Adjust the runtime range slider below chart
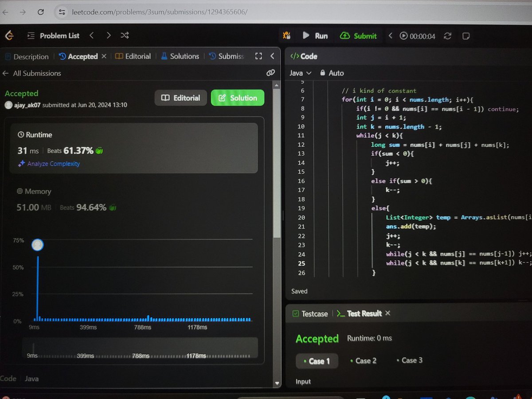This screenshot has height=399, width=532. [x=140, y=348]
